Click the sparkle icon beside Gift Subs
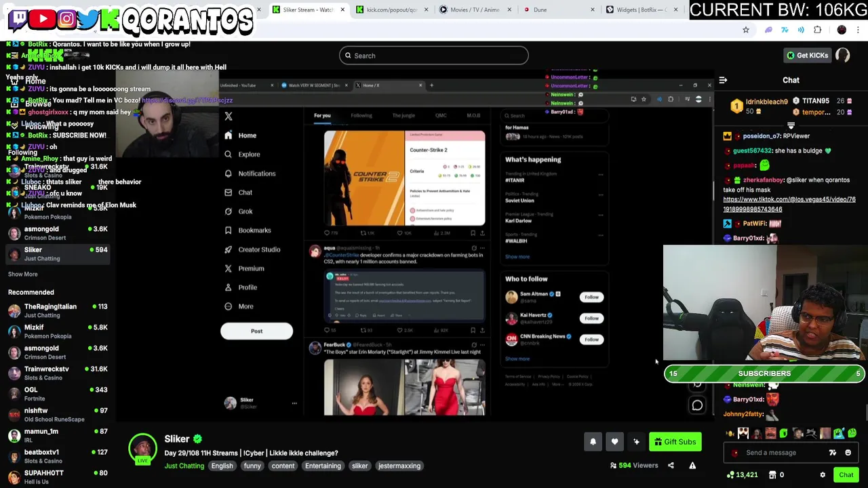This screenshot has height=488, width=868. 636,442
